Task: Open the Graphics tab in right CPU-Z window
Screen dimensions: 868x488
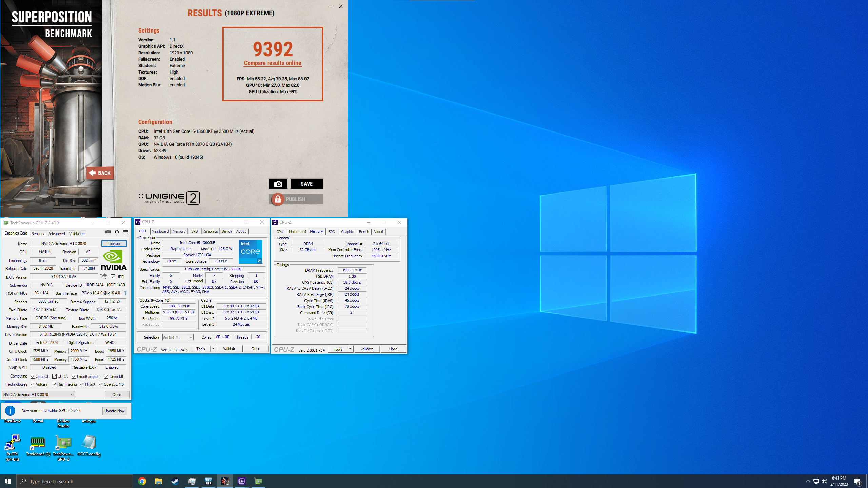Action: pos(348,232)
